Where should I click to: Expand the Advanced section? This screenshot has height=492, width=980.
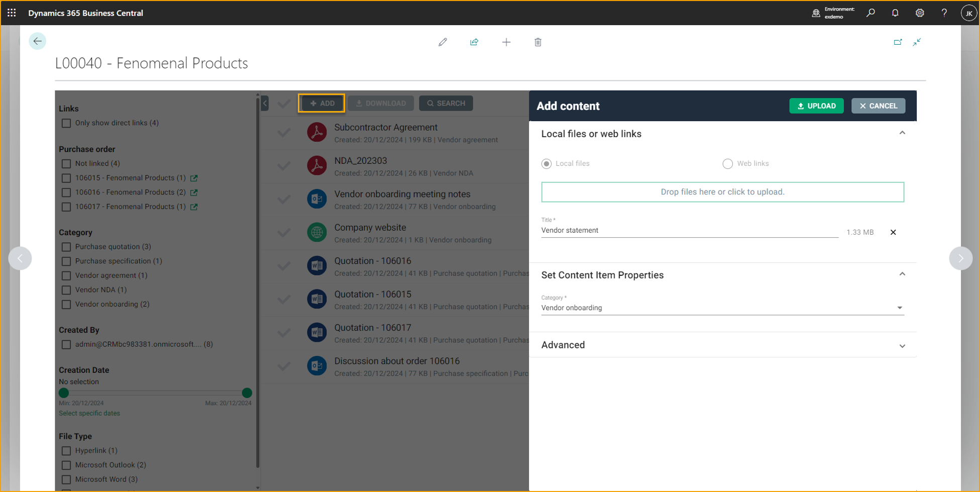[x=902, y=346]
